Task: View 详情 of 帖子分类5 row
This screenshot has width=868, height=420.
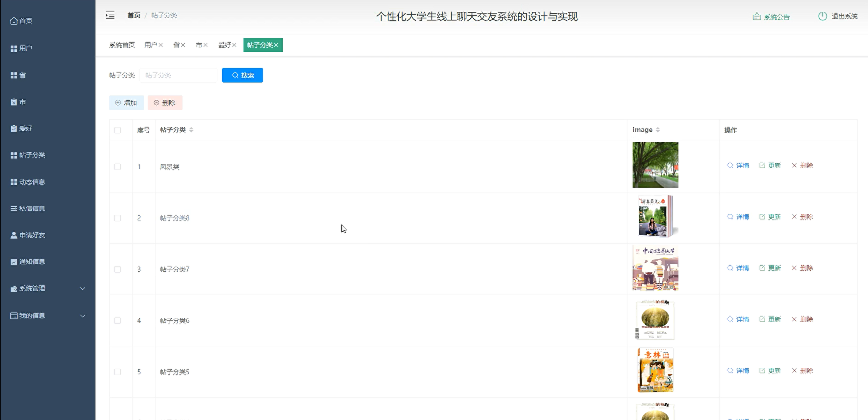Action: click(x=738, y=370)
